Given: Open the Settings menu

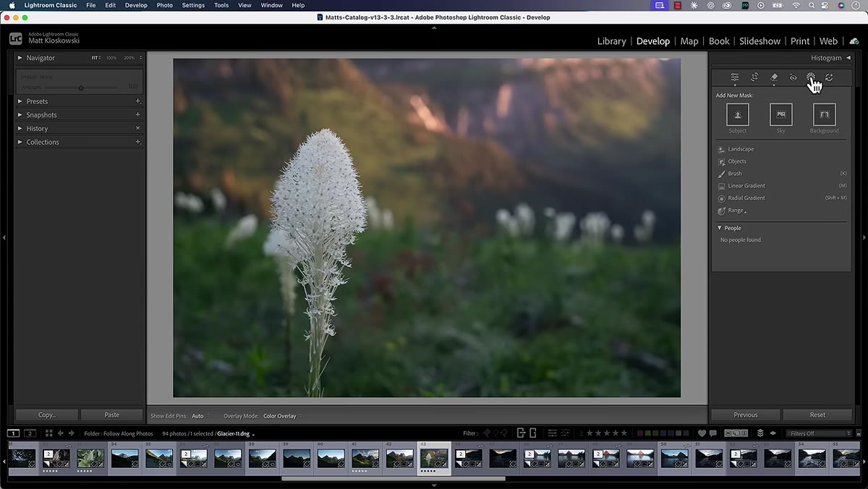Looking at the screenshot, I should 193,5.
